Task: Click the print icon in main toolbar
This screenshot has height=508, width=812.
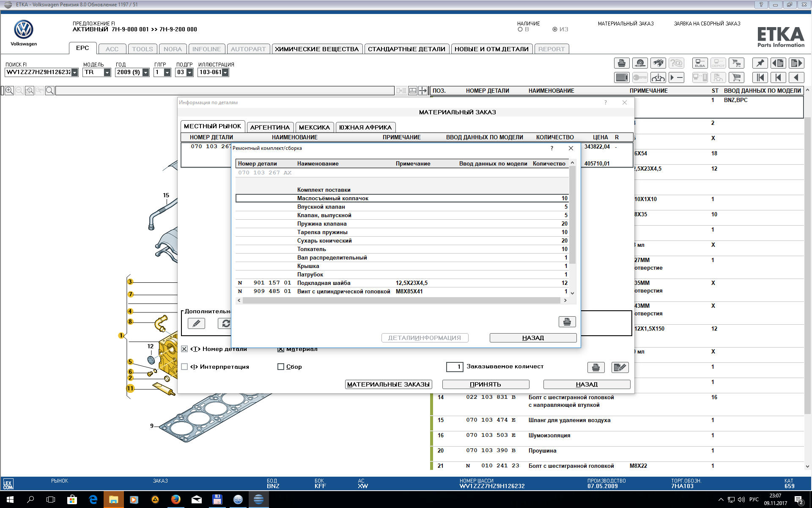Action: pos(621,63)
